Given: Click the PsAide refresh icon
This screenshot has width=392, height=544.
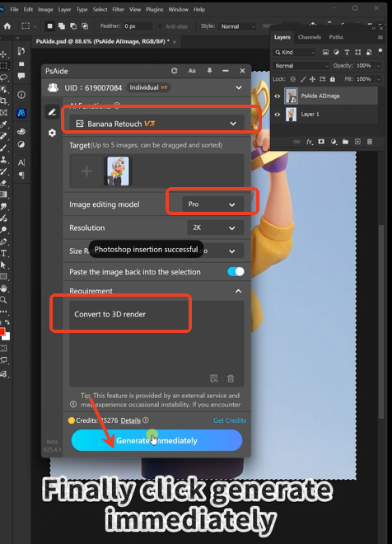Looking at the screenshot, I should pyautogui.click(x=174, y=71).
